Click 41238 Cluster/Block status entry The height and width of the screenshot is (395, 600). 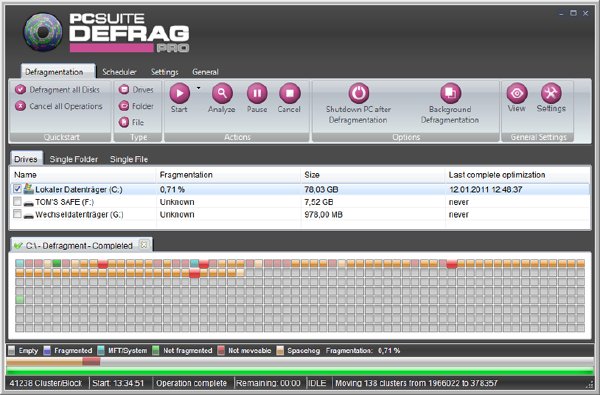46,383
